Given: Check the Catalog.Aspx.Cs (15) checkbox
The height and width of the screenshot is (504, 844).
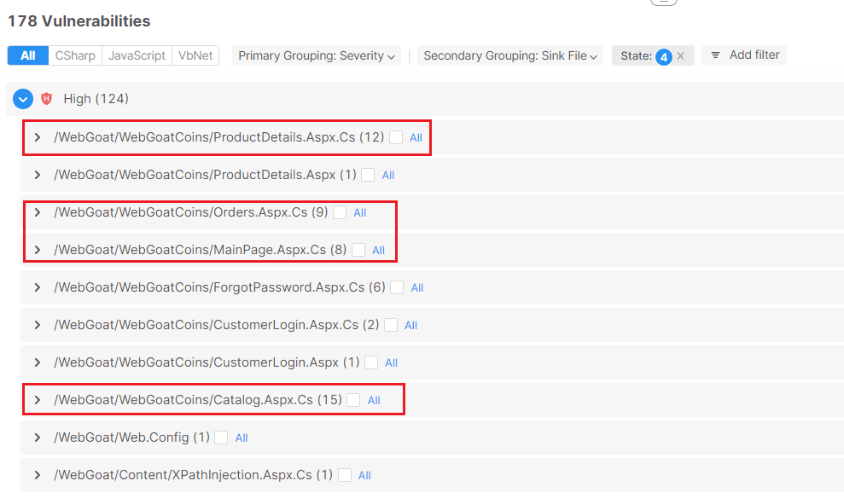Looking at the screenshot, I should tap(353, 400).
